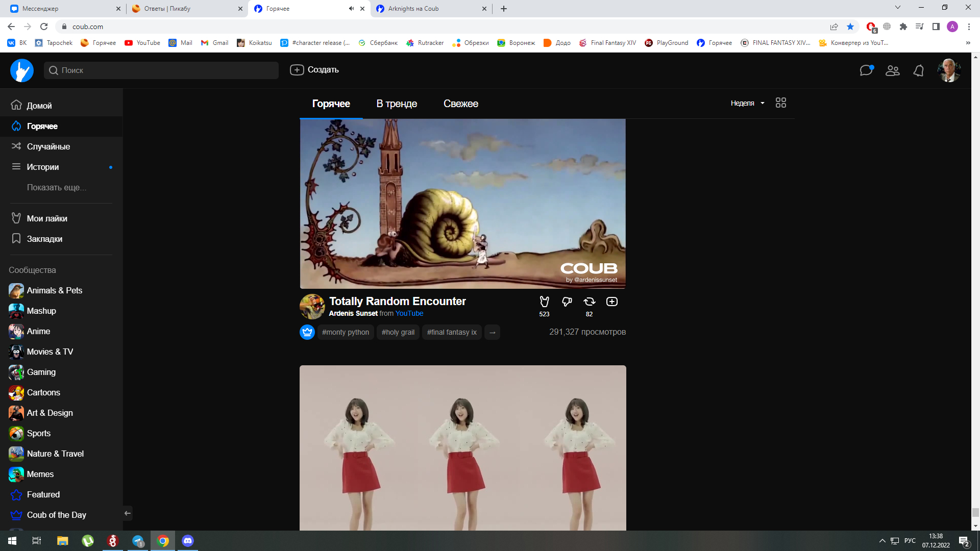Click the Coub of the Day crown badge

coord(307,332)
